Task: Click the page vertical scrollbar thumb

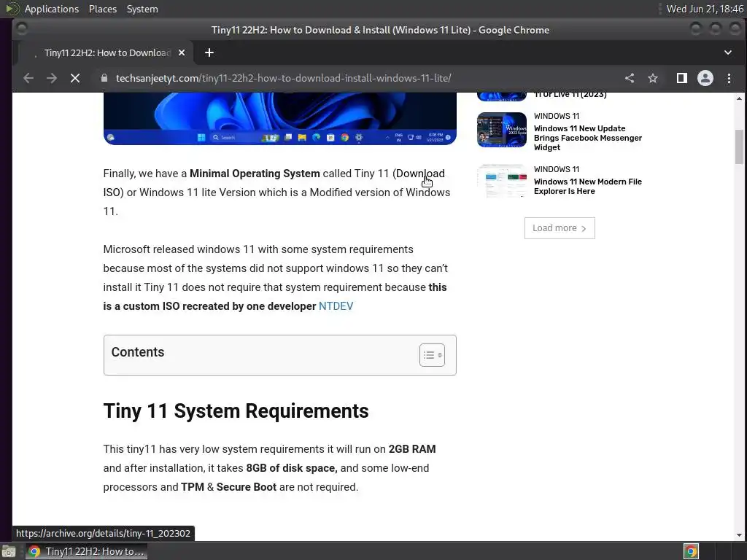Action: [x=739, y=147]
